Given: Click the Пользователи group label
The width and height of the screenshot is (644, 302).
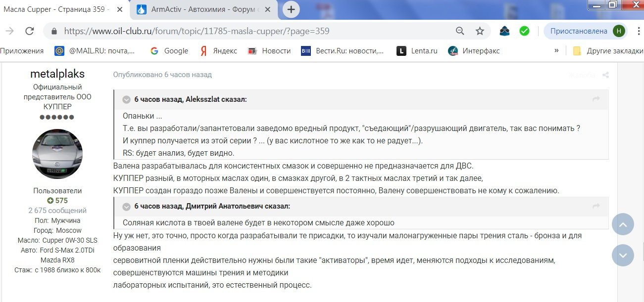Looking at the screenshot, I should pyautogui.click(x=57, y=191).
